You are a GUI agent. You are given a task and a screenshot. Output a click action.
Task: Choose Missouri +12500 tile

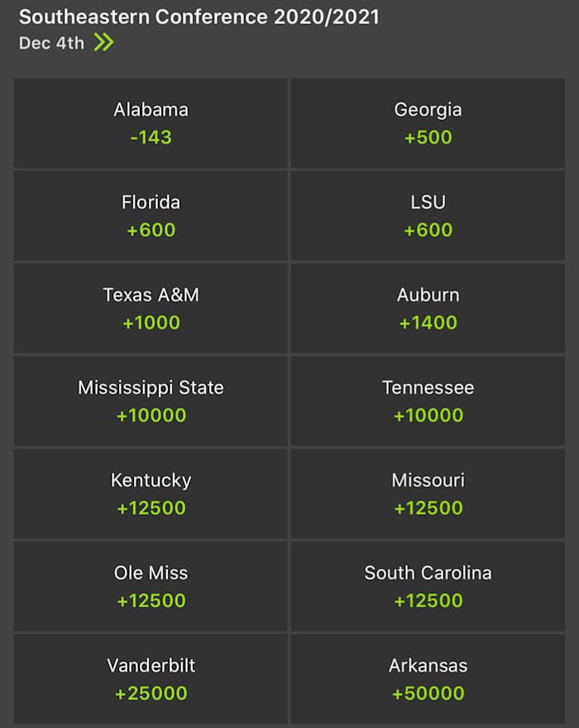tap(427, 493)
